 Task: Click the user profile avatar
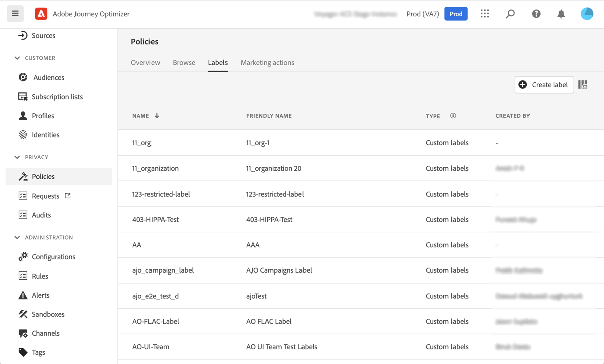click(x=587, y=14)
